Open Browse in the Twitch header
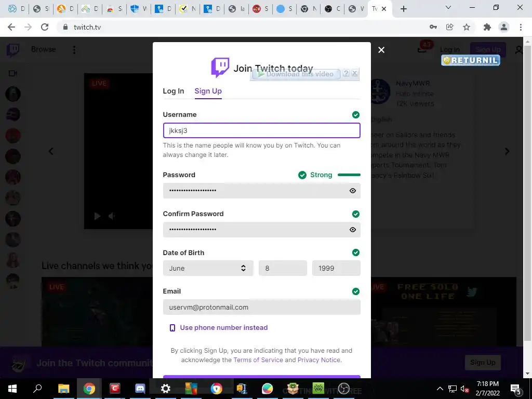This screenshot has height=399, width=532. [44, 49]
